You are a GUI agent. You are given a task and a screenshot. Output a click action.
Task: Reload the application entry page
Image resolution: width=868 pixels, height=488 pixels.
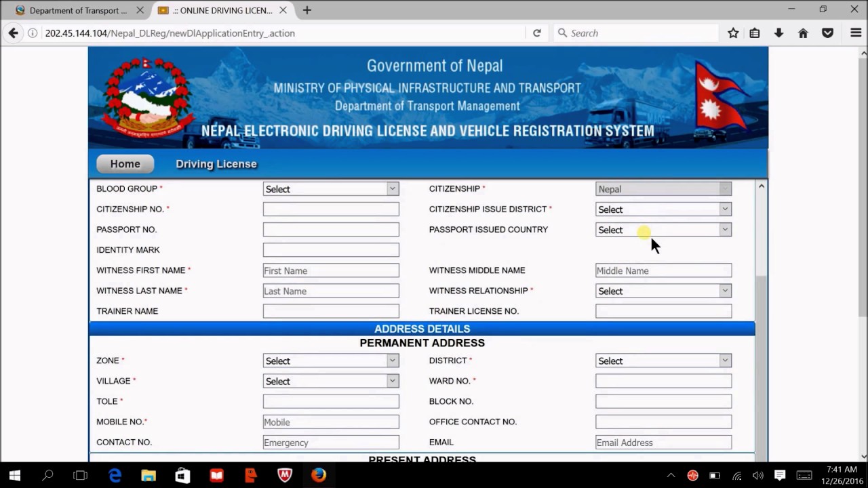click(x=536, y=33)
